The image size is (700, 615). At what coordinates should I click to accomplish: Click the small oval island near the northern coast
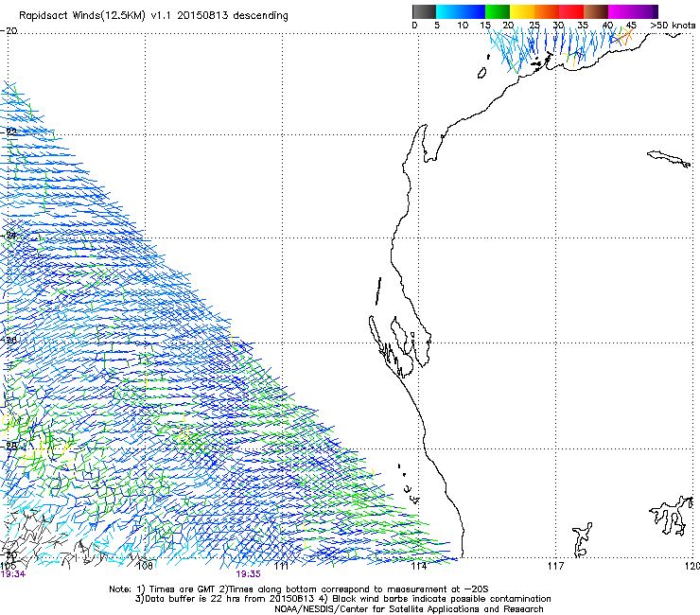pyautogui.click(x=481, y=73)
